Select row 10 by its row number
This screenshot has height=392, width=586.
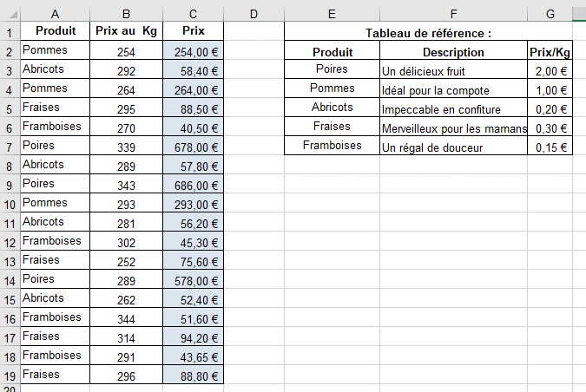pyautogui.click(x=10, y=203)
